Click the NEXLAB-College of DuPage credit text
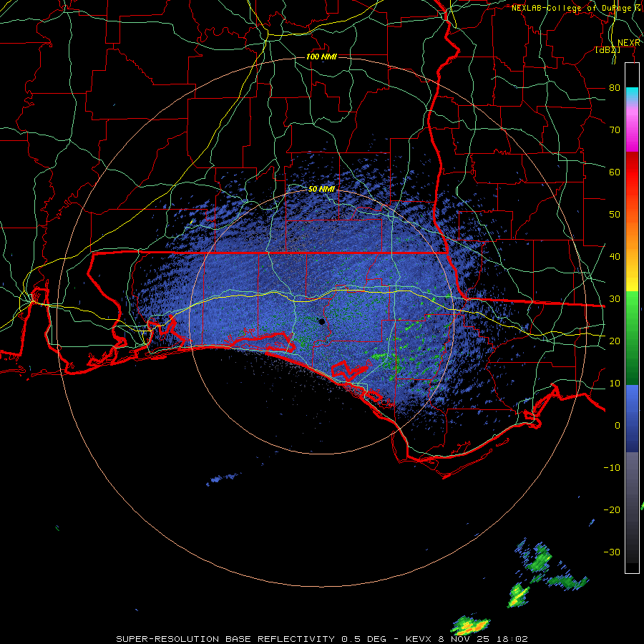 pyautogui.click(x=573, y=8)
